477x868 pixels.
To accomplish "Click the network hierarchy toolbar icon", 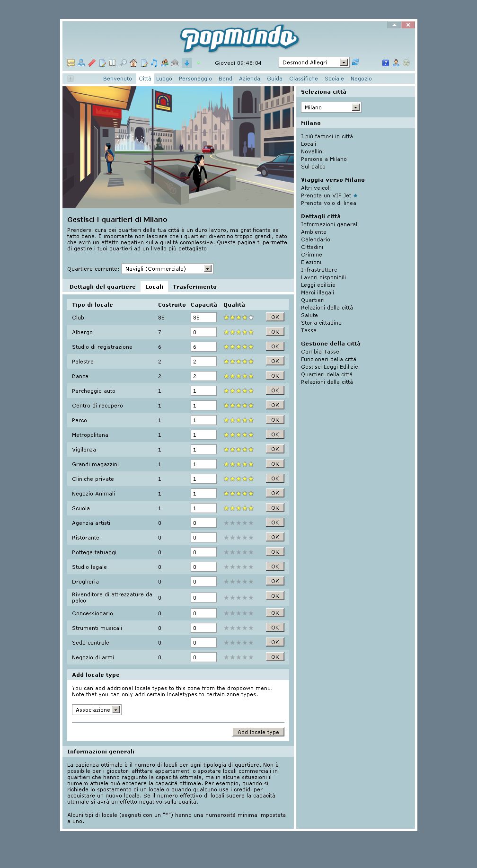I will pyautogui.click(x=81, y=62).
